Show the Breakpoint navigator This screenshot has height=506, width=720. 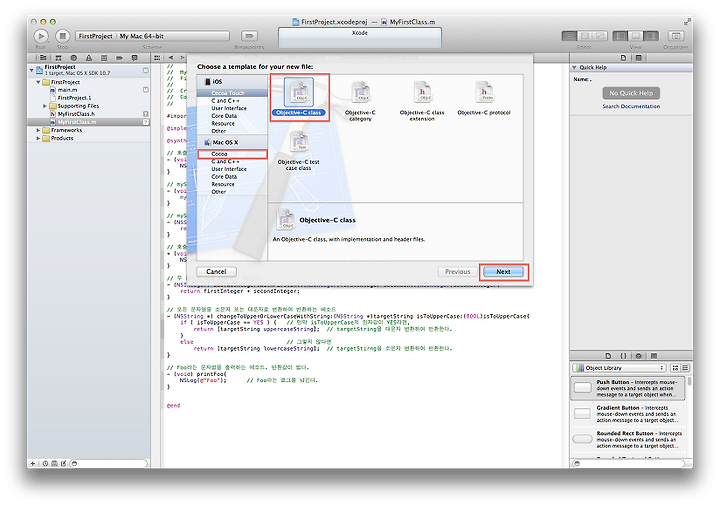(119, 58)
